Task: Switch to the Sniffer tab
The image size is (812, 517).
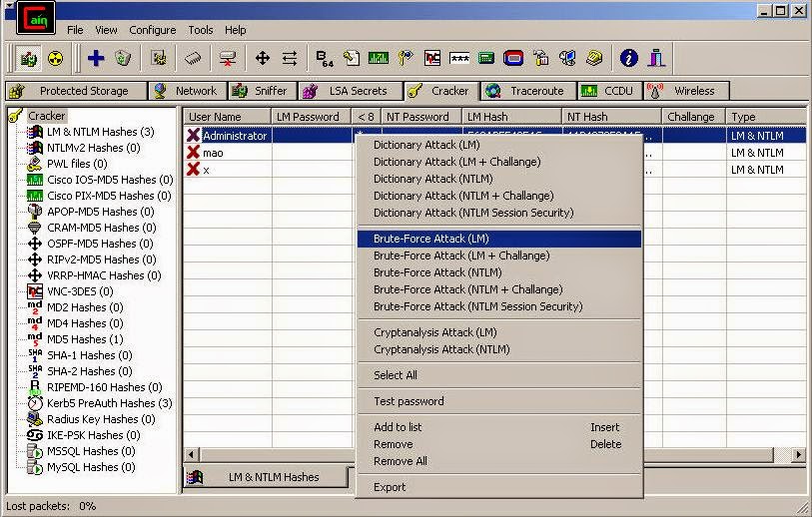Action: (263, 91)
